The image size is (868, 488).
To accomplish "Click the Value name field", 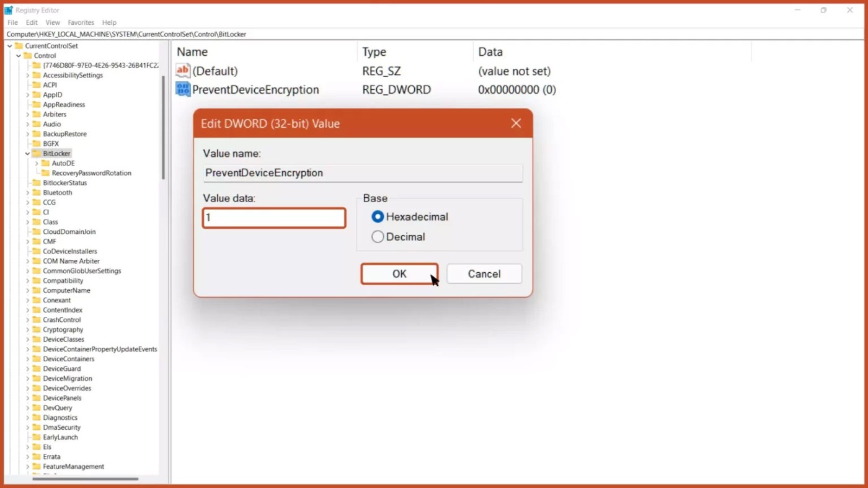I will (x=363, y=173).
